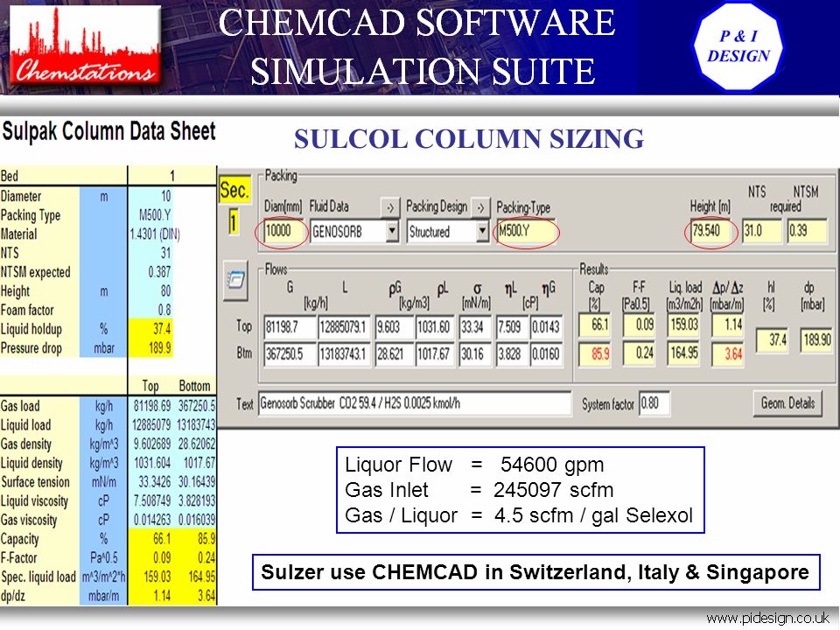The height and width of the screenshot is (630, 840).
Task: Click the Pressure drop value 189.9 in data sheet
Action: (x=159, y=348)
